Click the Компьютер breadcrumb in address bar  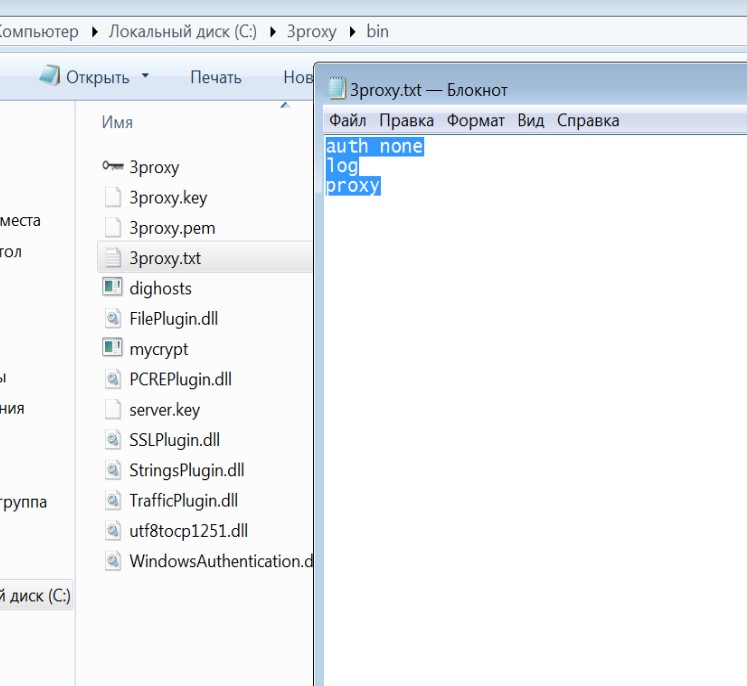[39, 31]
